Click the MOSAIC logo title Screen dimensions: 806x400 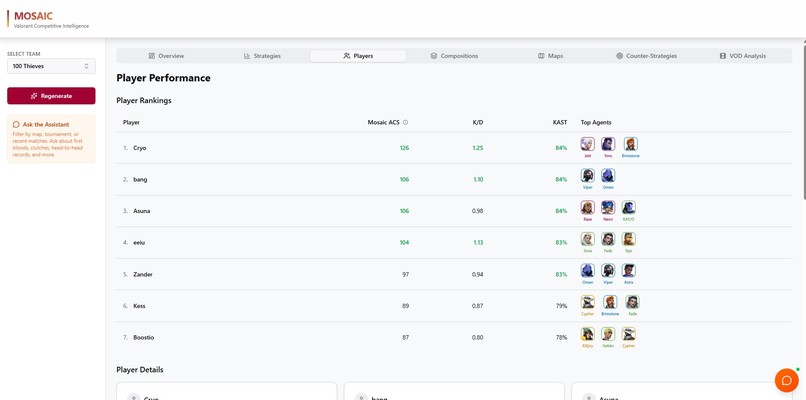click(33, 16)
